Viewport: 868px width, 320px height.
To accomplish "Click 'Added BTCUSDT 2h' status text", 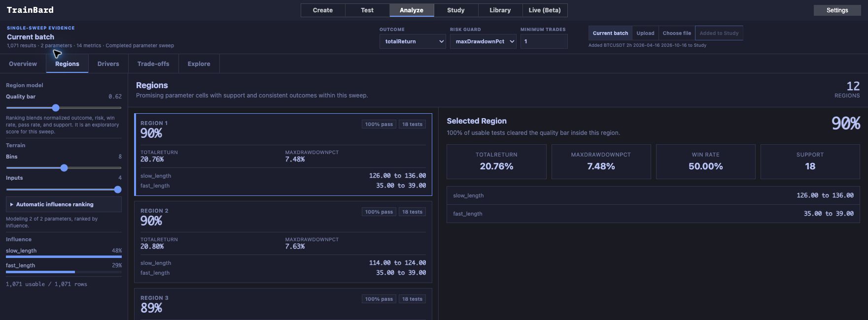I will [x=647, y=45].
